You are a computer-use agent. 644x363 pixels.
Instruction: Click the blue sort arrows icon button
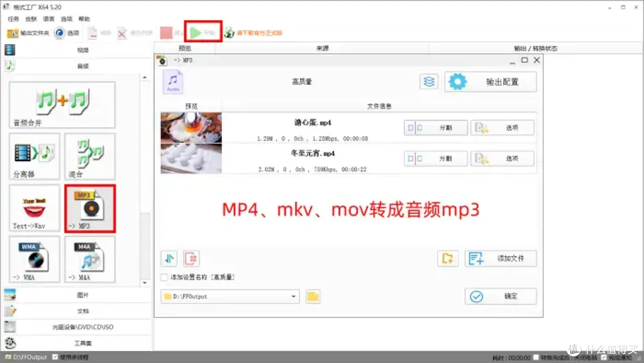[x=169, y=259]
